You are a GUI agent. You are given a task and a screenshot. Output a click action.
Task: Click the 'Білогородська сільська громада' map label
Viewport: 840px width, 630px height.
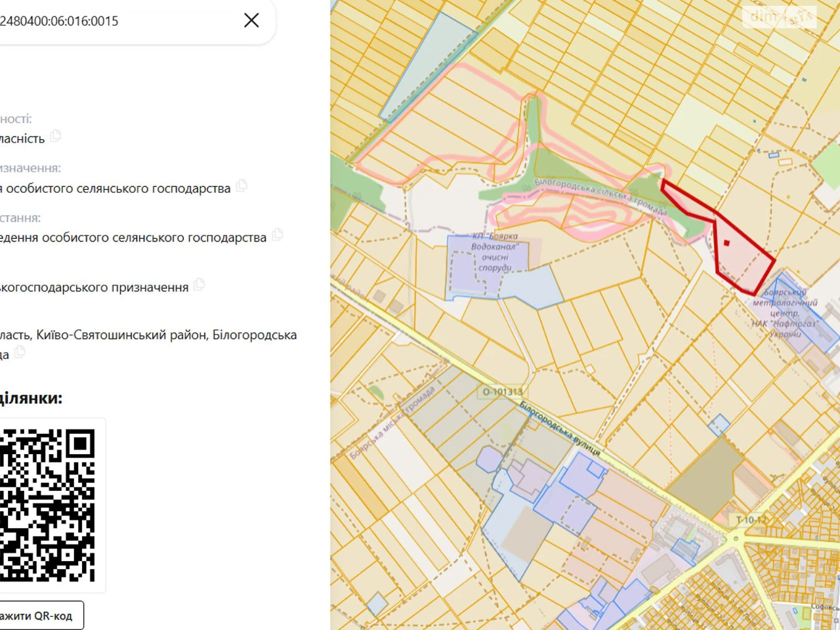pos(600,196)
